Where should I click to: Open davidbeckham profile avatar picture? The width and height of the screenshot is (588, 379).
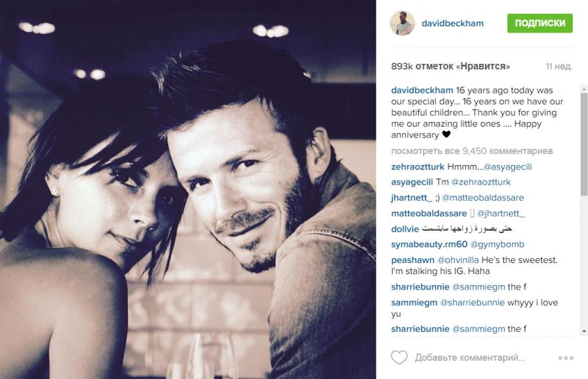pos(403,23)
